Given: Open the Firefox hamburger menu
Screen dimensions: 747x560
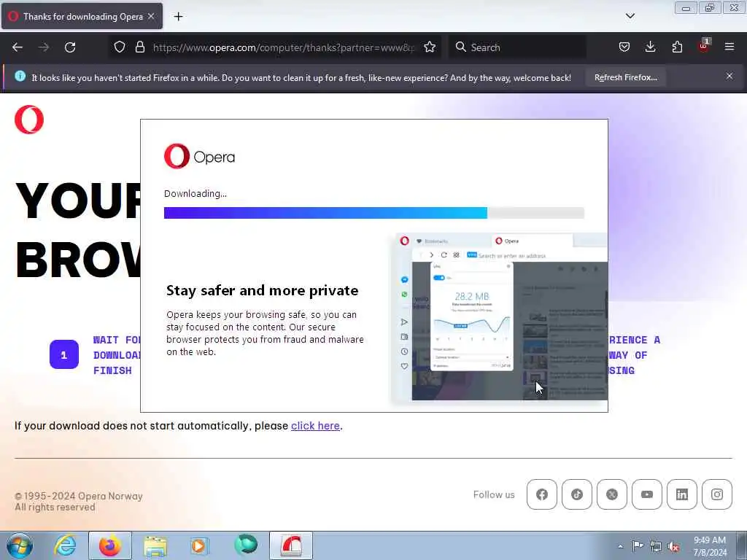Looking at the screenshot, I should tap(729, 47).
